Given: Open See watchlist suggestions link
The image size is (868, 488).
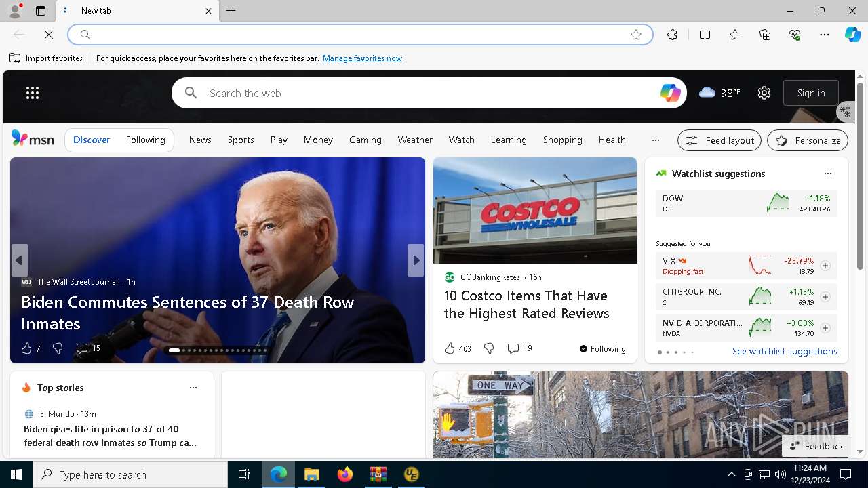Looking at the screenshot, I should click(785, 351).
